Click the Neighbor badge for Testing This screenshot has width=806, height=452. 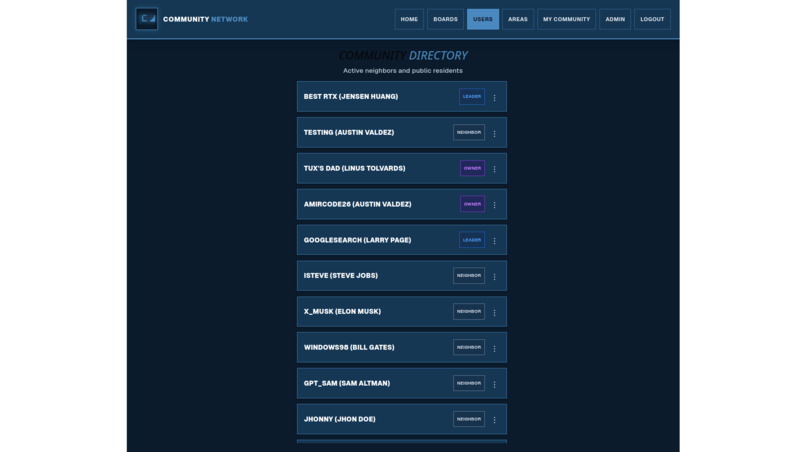coord(469,132)
